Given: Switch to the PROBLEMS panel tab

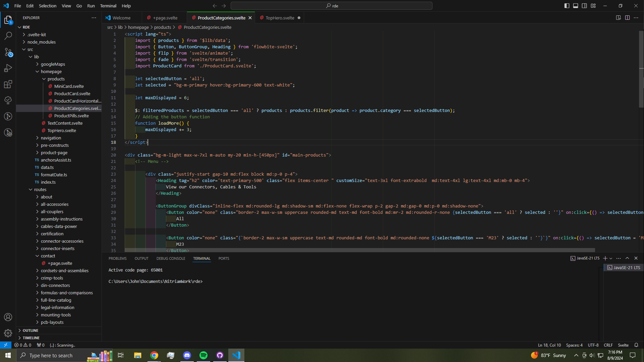Looking at the screenshot, I should click(118, 258).
